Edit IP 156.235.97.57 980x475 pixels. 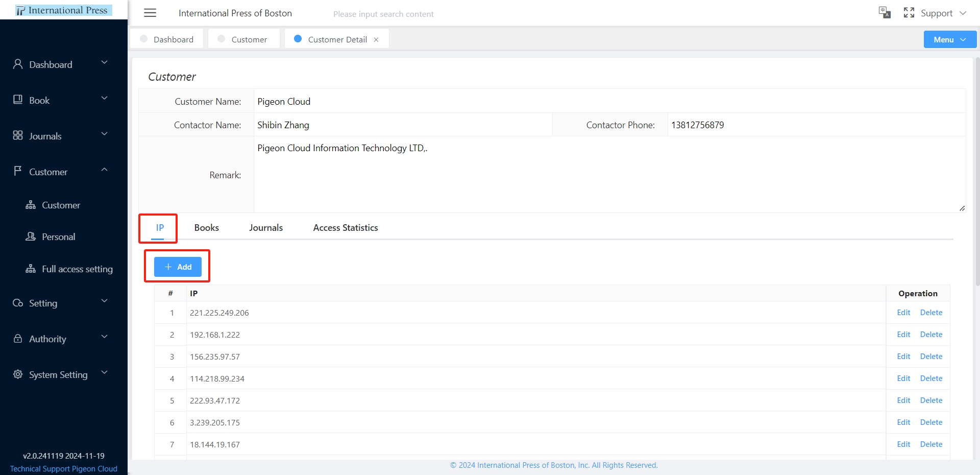point(903,357)
